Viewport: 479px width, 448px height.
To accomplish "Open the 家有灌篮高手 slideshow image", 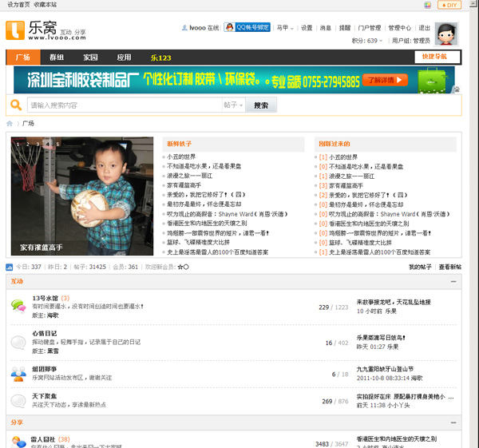I will click(x=82, y=196).
